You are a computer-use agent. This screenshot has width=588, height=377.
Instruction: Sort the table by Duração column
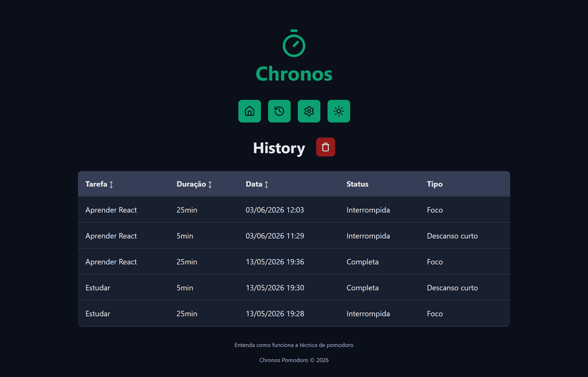click(x=194, y=184)
